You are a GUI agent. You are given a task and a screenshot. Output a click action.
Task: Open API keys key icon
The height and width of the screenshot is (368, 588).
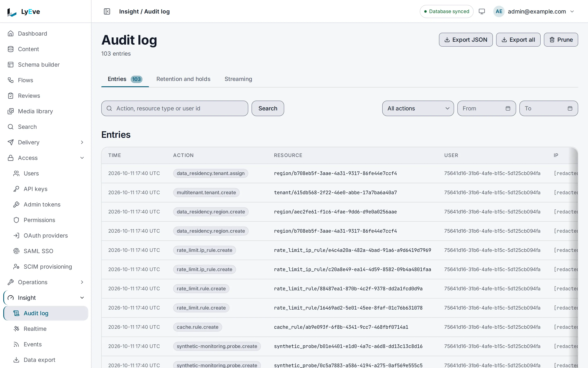pyautogui.click(x=16, y=189)
